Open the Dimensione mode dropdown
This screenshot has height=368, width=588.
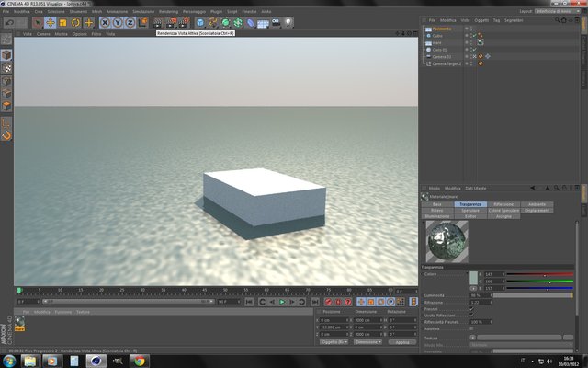[367, 342]
